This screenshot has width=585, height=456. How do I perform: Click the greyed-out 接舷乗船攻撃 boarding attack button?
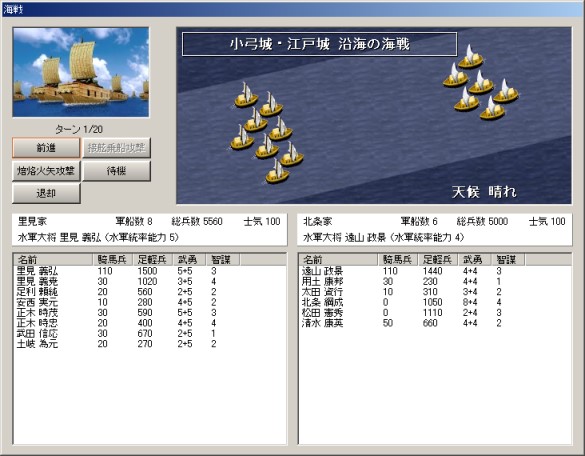pyautogui.click(x=116, y=148)
